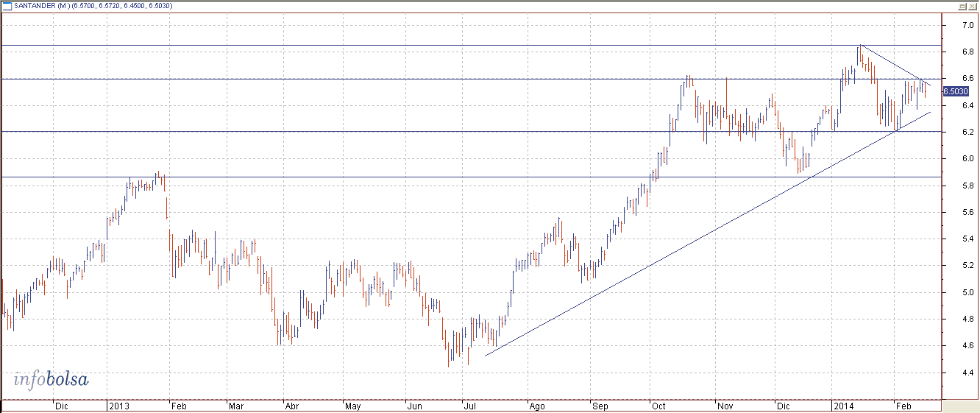Click the 2013 label on time axis
Image resolution: width=980 pixels, height=413 pixels.
(119, 406)
